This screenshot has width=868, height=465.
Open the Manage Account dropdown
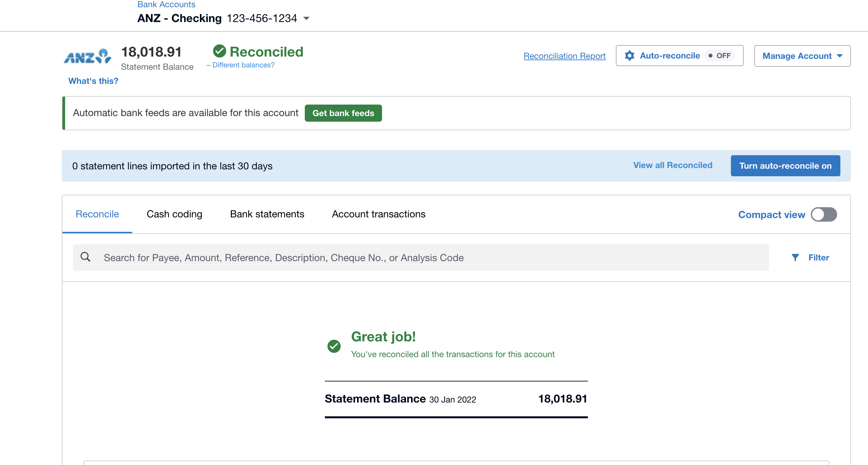[802, 56]
